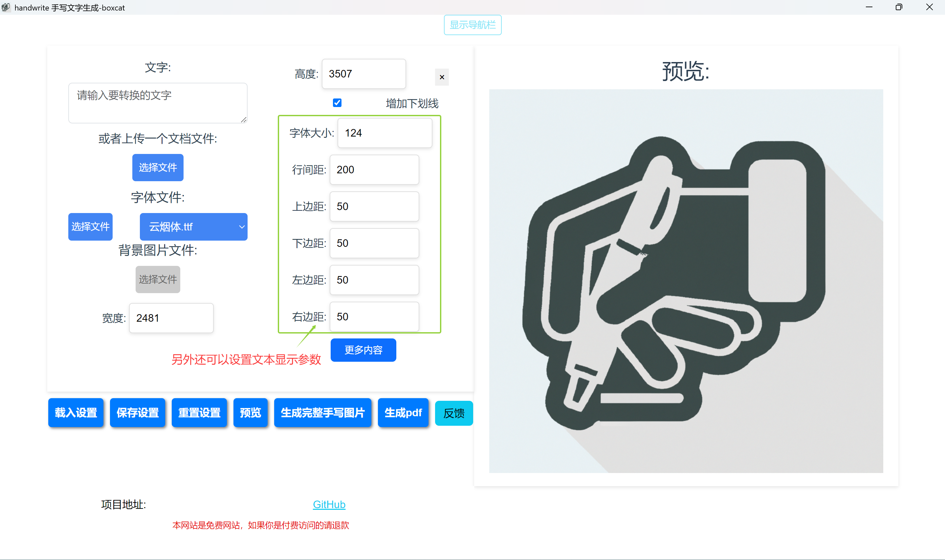Click the 上边距 input field
Viewport: 945px width, 560px height.
click(x=374, y=206)
